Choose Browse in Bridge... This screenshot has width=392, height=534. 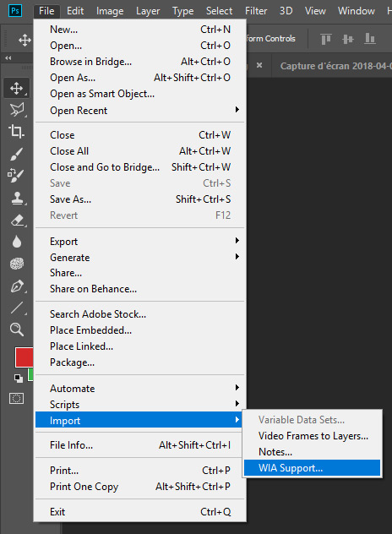point(139,62)
